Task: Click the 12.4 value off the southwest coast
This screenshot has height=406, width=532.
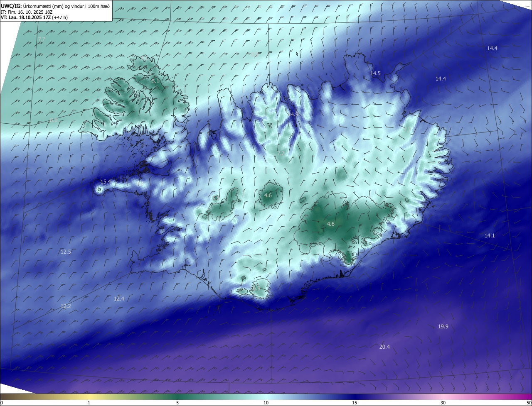Action: pos(119,298)
